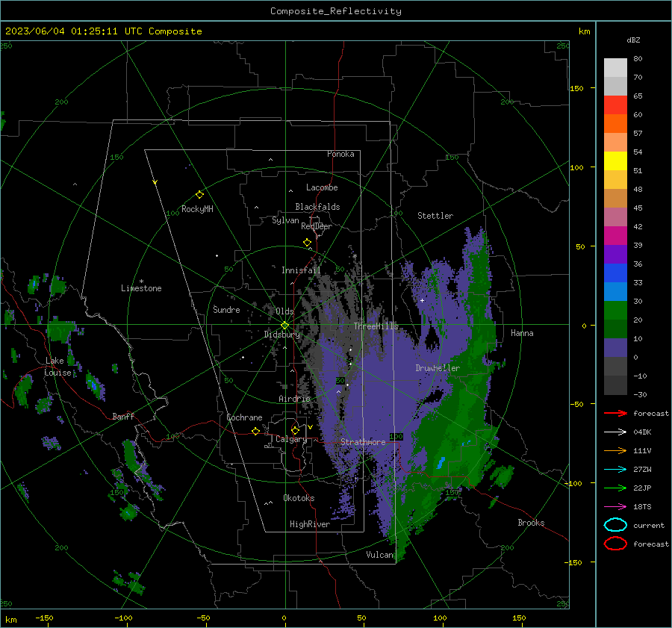The width and height of the screenshot is (672, 628).
Task: Click the ThreeHills city label
Action: click(x=376, y=326)
